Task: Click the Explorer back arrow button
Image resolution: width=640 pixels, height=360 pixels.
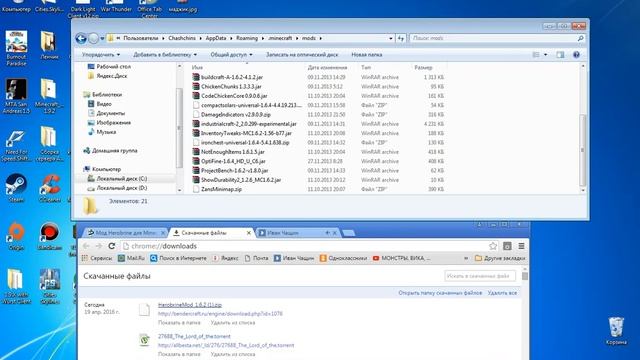Action: [x=81, y=38]
